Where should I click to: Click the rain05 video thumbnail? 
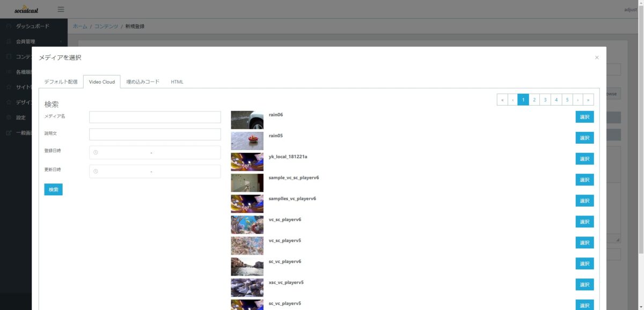[x=247, y=141]
